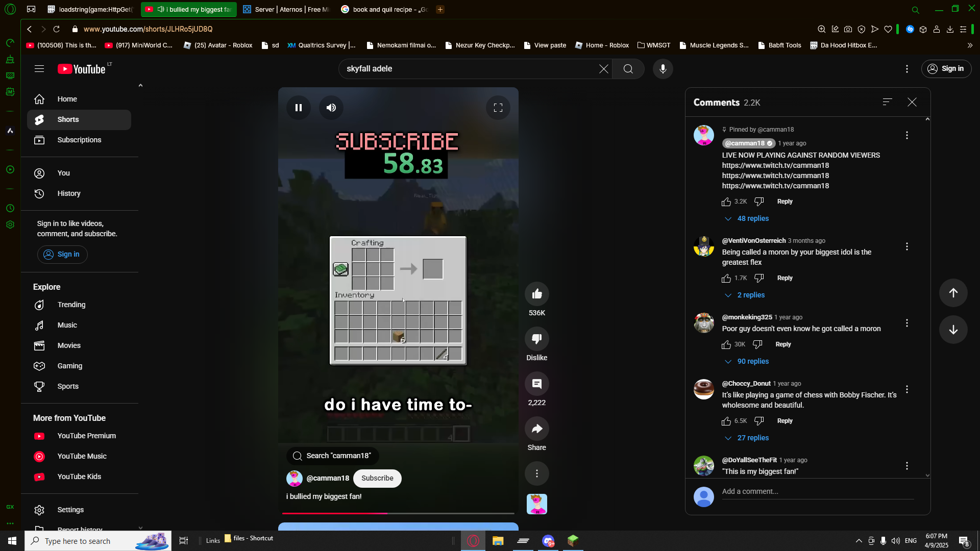Expand 2 replies under VentiVonOsterreich comment
The width and height of the screenshot is (980, 551).
[x=745, y=295]
